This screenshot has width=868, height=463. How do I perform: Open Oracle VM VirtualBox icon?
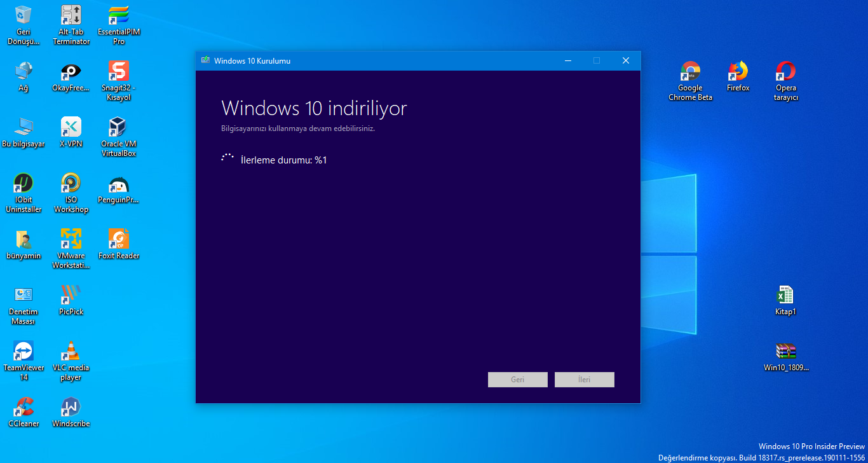119,136
